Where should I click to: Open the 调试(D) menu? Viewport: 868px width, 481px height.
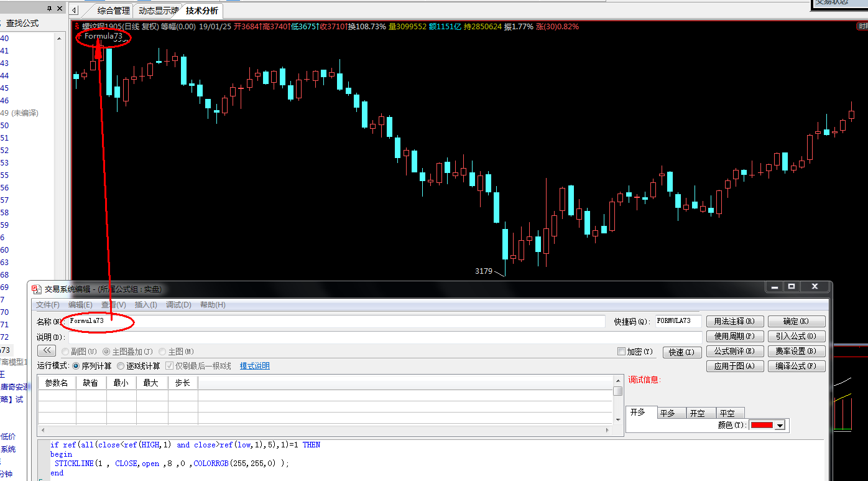pos(178,305)
